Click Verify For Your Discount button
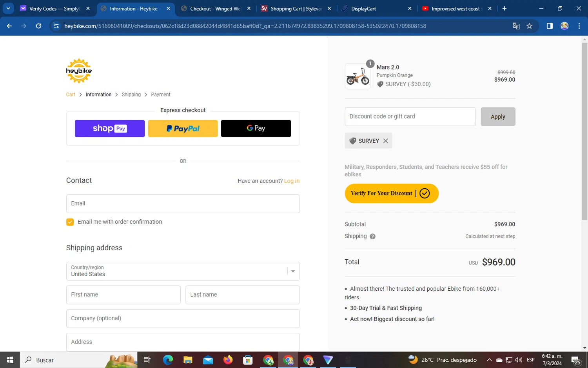This screenshot has height=368, width=588. [x=392, y=193]
